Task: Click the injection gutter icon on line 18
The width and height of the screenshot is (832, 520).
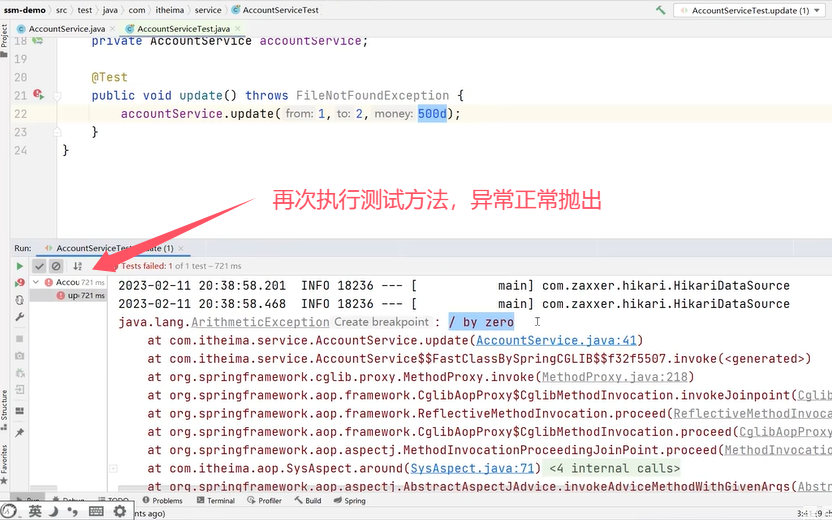Action: coord(38,41)
